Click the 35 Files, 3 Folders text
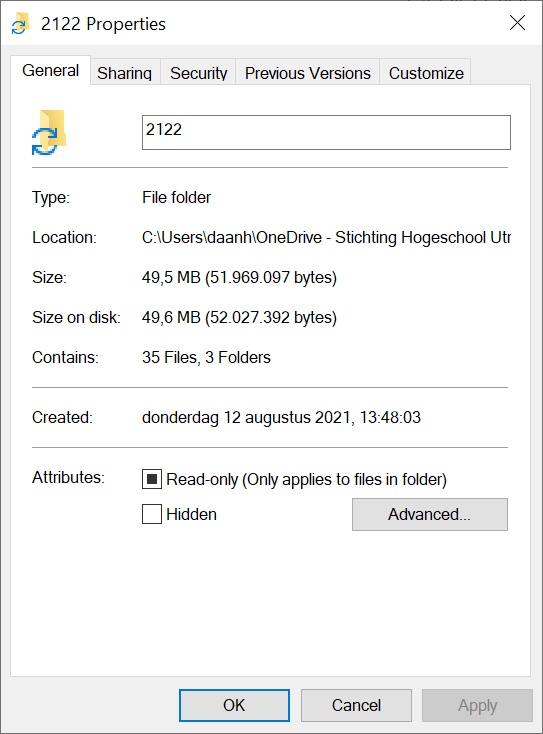 [x=206, y=357]
